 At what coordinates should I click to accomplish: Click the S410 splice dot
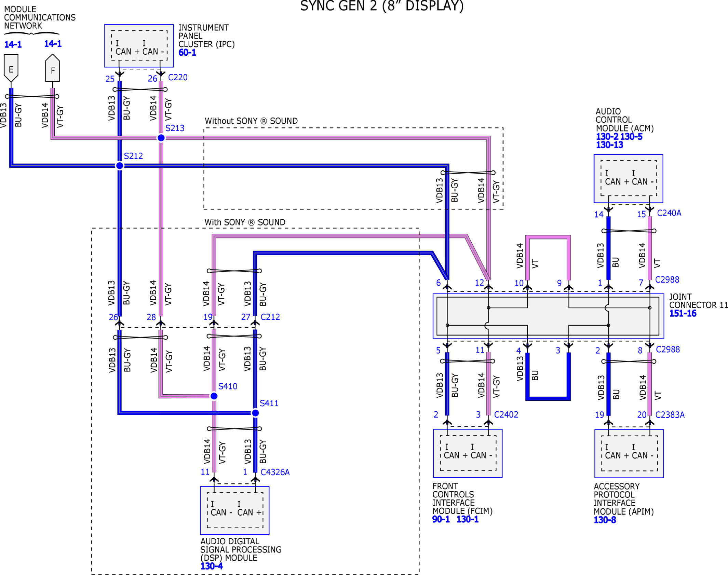point(214,396)
